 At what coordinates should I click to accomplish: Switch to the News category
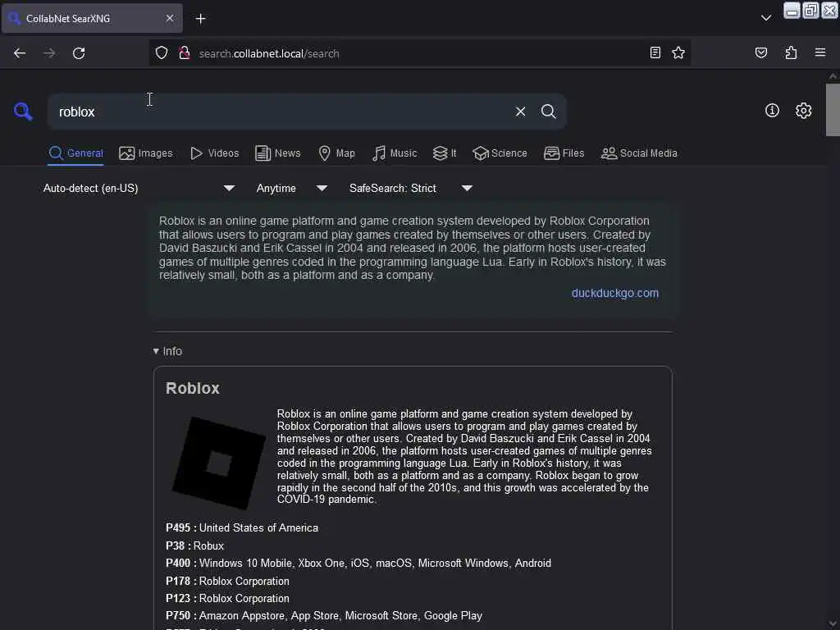tap(277, 153)
